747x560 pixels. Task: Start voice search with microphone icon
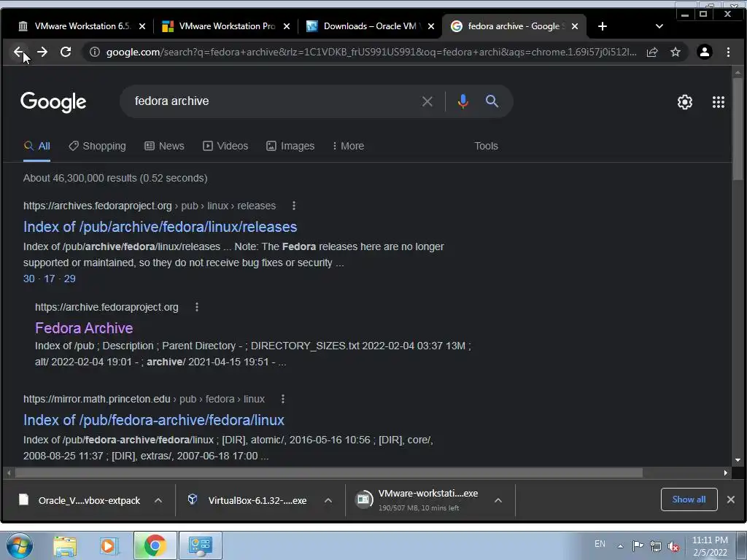pos(462,101)
